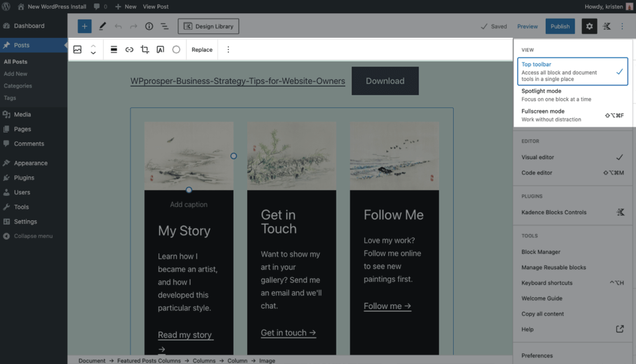Click the Kadence Blocks icon in header
This screenshot has width=636, height=364.
(x=607, y=26)
